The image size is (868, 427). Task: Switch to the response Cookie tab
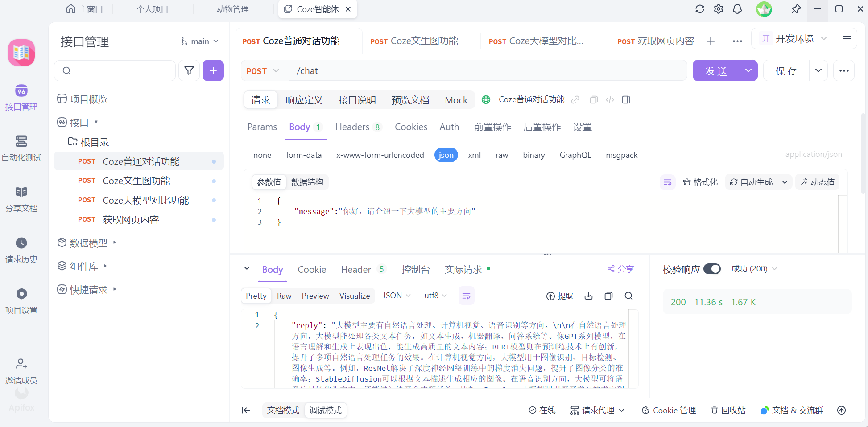pyautogui.click(x=312, y=270)
